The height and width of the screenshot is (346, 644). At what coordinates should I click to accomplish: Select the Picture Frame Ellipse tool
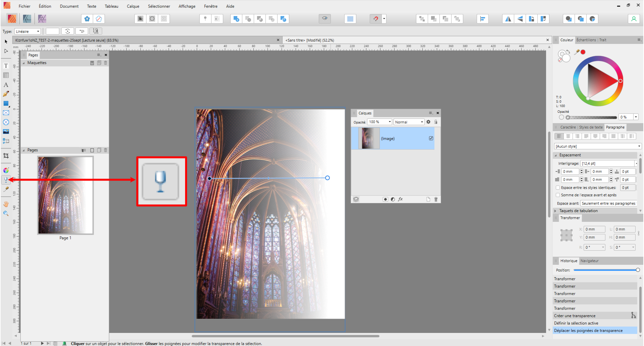6,122
